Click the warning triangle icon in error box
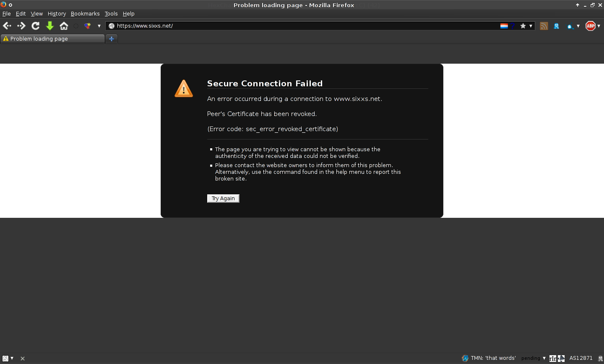The width and height of the screenshot is (604, 364). (x=184, y=88)
